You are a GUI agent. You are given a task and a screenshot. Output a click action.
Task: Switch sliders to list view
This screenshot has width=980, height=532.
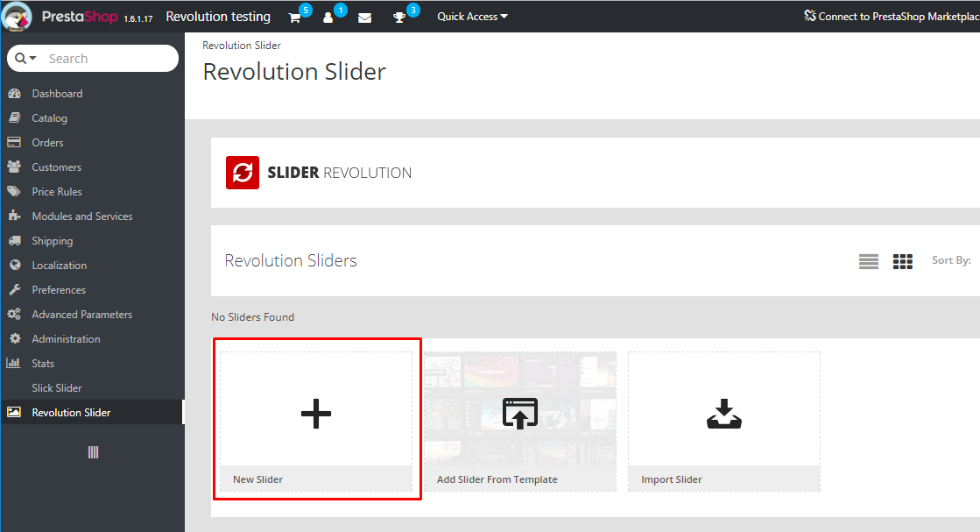(868, 260)
